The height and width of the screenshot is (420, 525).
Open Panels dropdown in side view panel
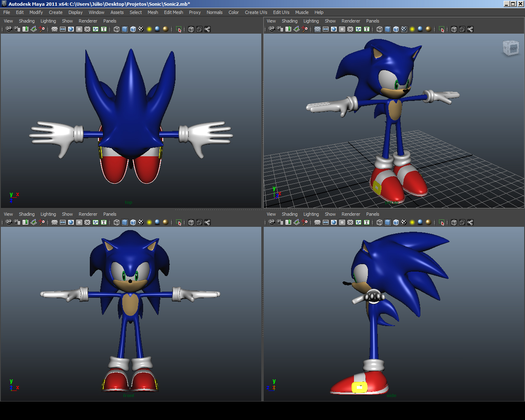(x=372, y=214)
